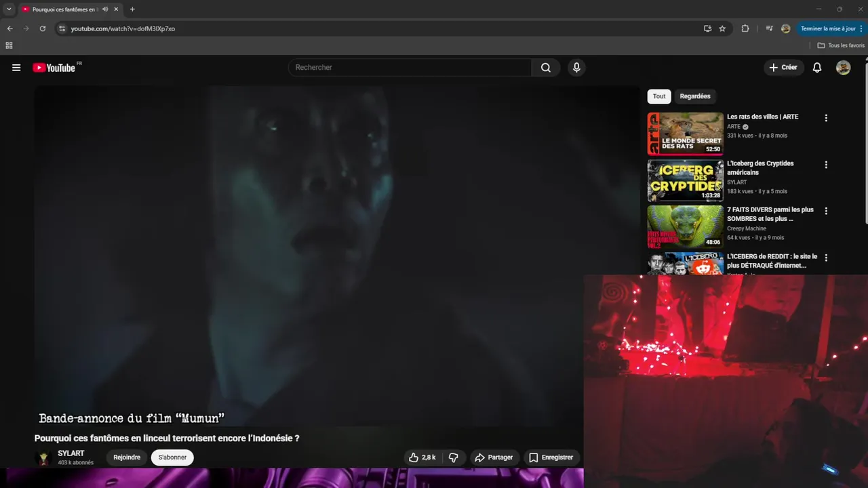Select the Regardées filter chip
Image resolution: width=868 pixels, height=488 pixels.
click(x=695, y=96)
